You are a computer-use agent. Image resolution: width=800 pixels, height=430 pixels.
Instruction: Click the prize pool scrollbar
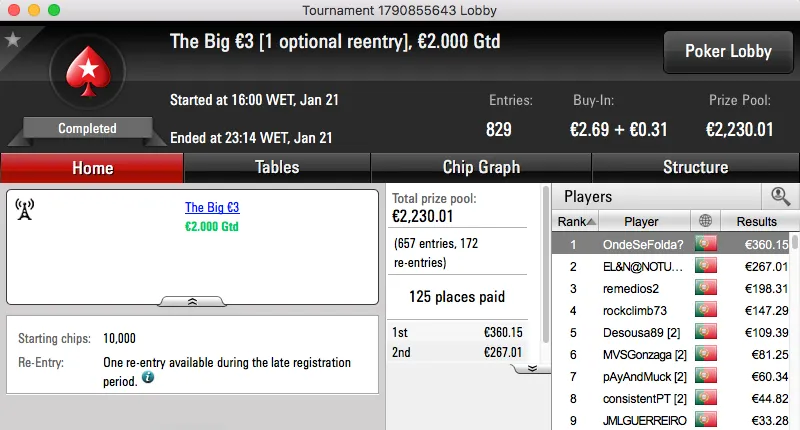click(x=545, y=270)
